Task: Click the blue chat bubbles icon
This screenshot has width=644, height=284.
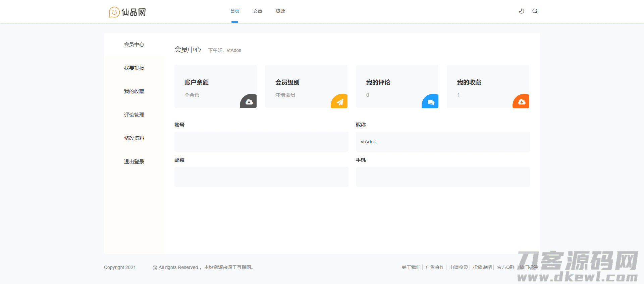Action: coord(431,102)
